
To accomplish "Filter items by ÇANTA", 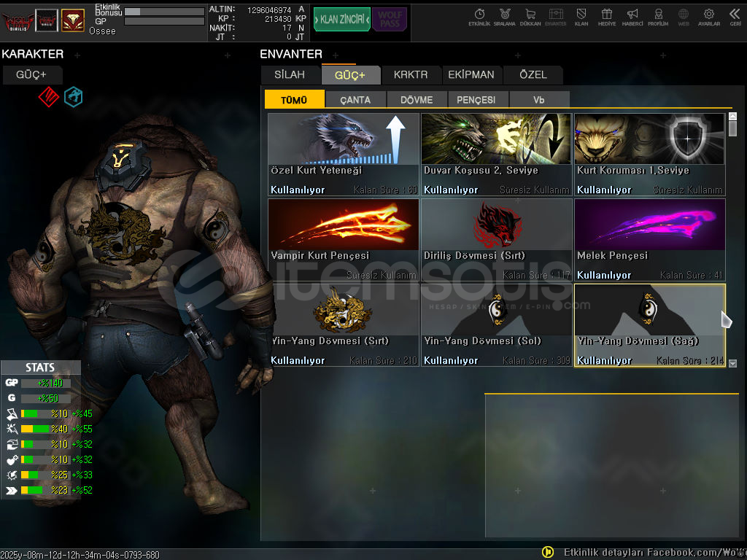I will pos(355,99).
